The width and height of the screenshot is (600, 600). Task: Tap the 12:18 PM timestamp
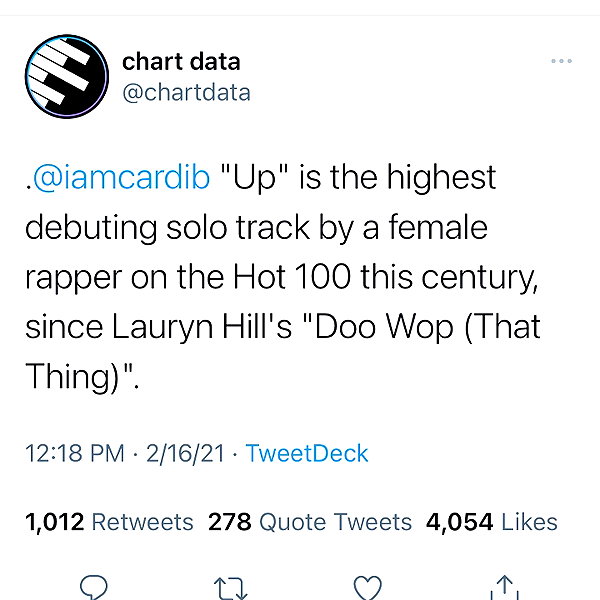[x=75, y=453]
